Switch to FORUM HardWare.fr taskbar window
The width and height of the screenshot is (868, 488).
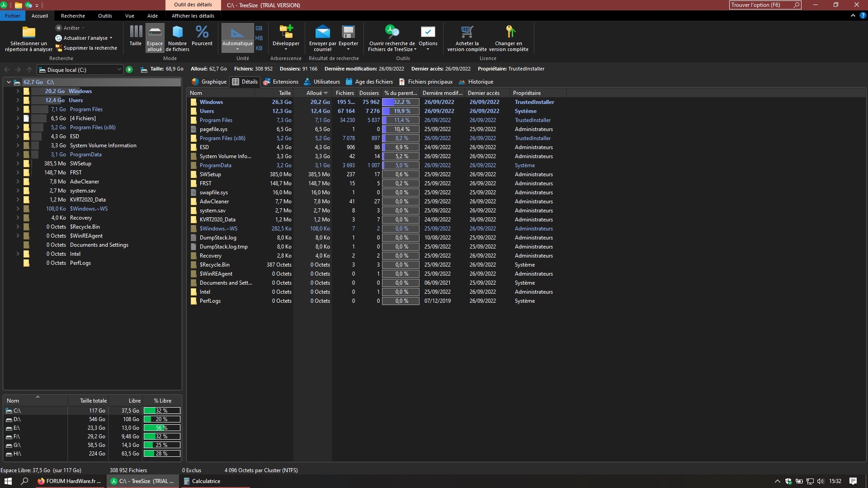[70, 481]
